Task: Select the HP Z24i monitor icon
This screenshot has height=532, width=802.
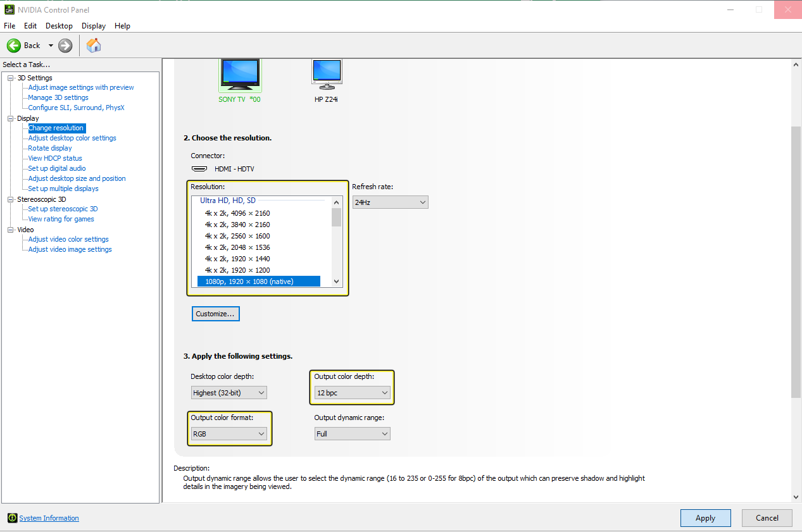Action: pyautogui.click(x=327, y=74)
